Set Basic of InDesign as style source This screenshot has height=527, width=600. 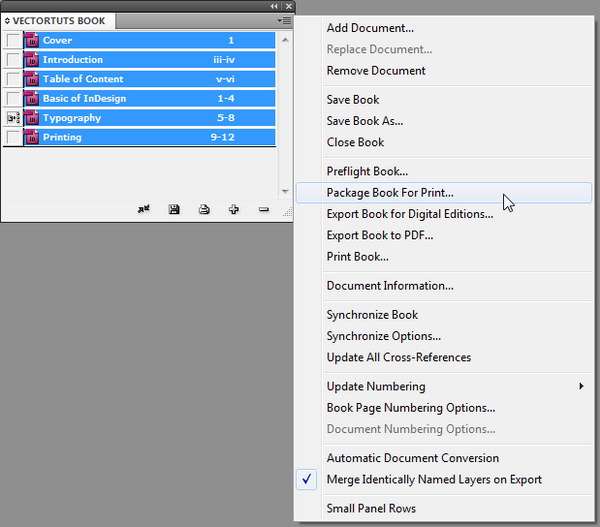(13, 98)
